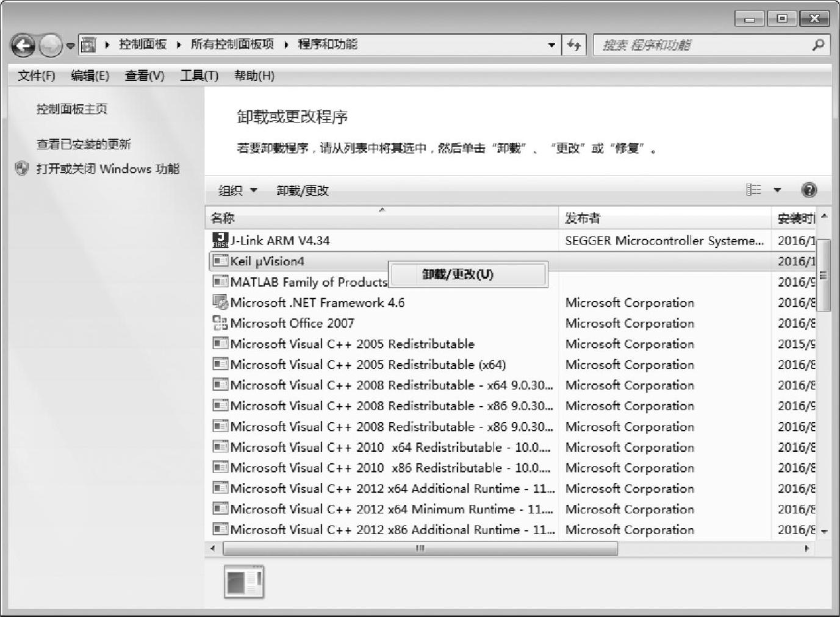Select the Microsoft Office 2007 icon
Screen dimensions: 840x617
[x=220, y=323]
